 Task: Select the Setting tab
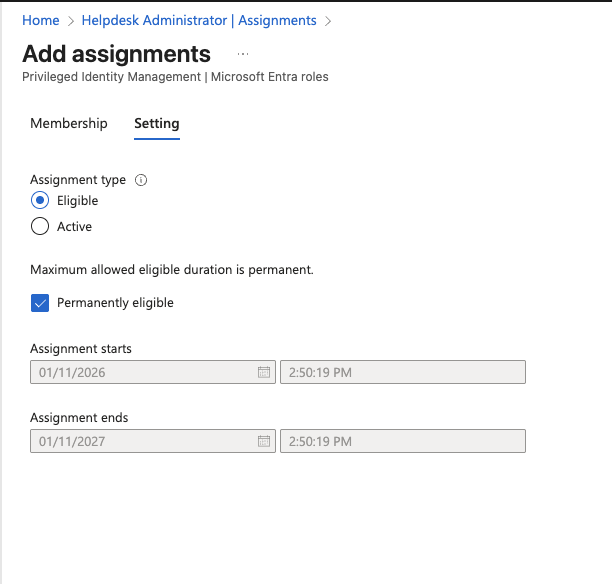click(157, 123)
